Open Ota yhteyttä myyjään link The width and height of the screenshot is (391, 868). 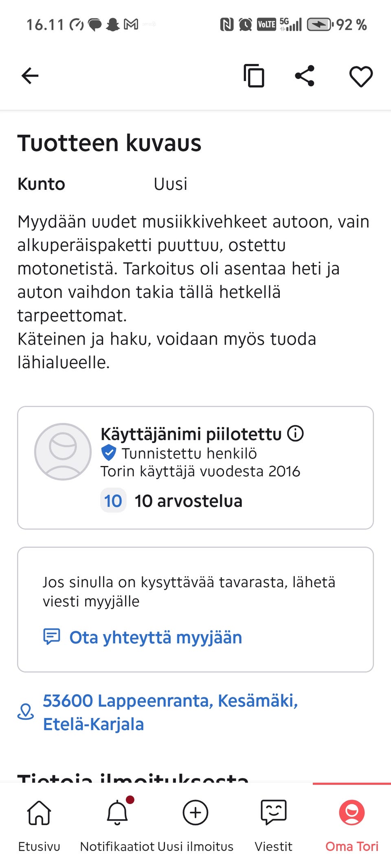pos(156,637)
